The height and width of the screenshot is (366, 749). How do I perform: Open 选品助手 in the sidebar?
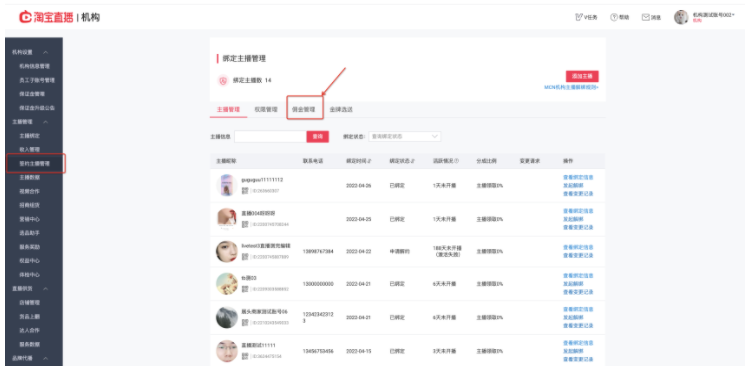[29, 233]
